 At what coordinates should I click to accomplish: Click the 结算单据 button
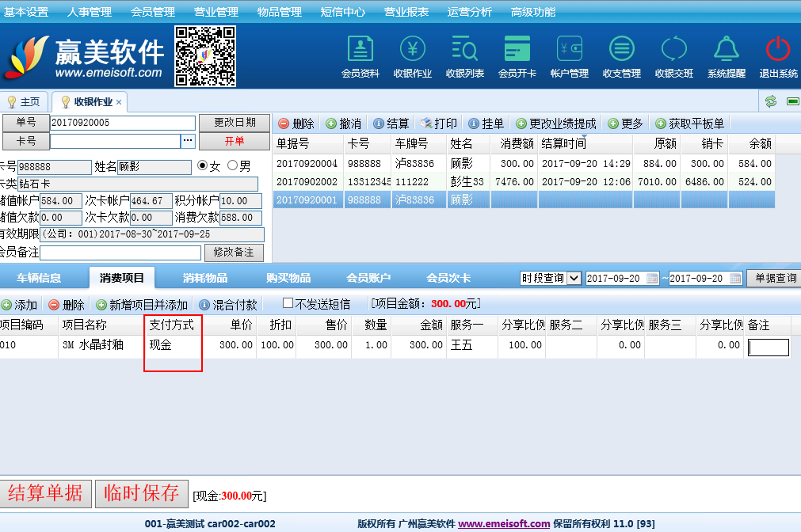pyautogui.click(x=45, y=493)
